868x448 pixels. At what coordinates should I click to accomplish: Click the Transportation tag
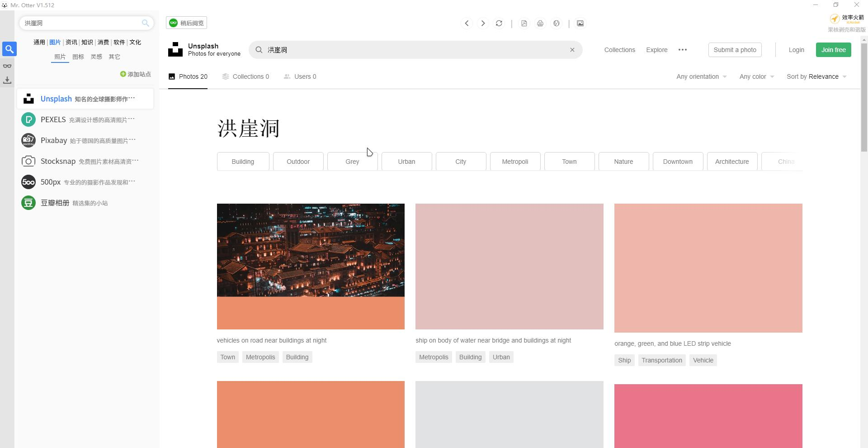point(662,360)
